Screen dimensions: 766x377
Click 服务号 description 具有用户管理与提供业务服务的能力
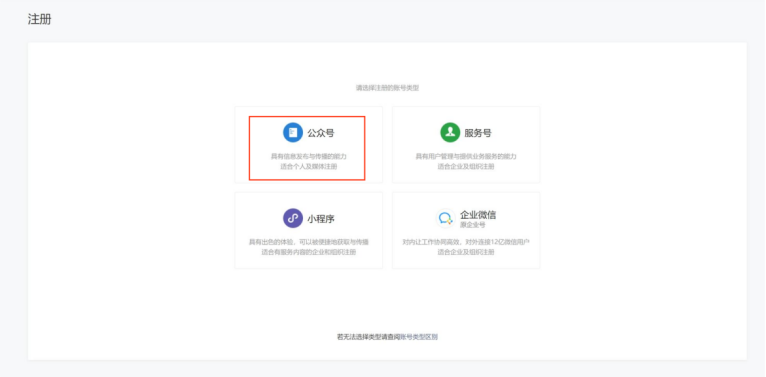click(x=466, y=156)
